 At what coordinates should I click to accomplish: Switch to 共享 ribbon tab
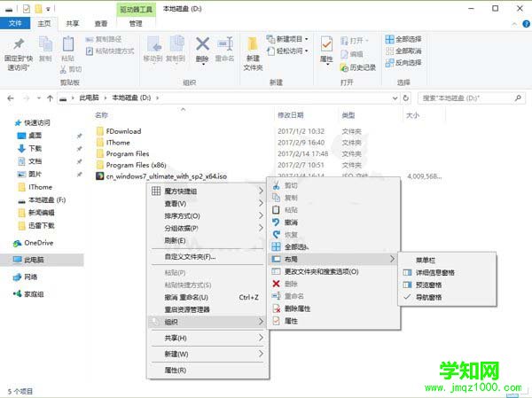[73, 23]
